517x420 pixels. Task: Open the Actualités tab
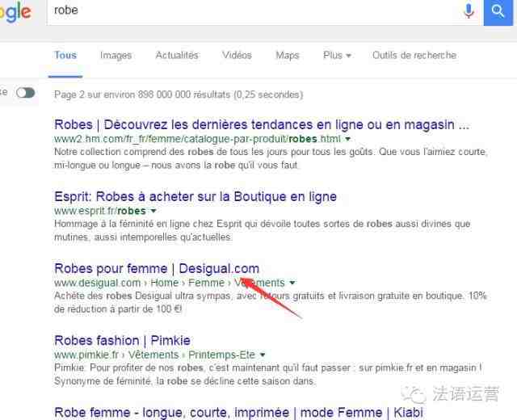(177, 55)
